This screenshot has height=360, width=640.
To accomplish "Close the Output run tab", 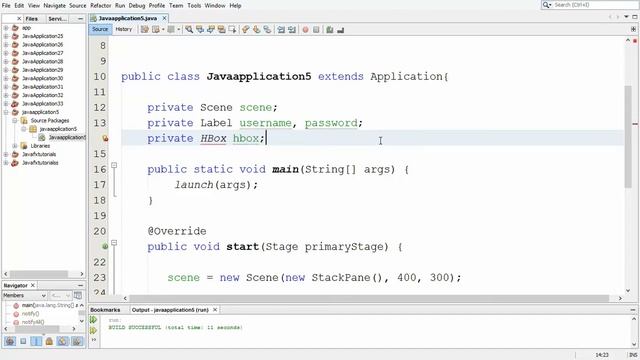I will 215,310.
